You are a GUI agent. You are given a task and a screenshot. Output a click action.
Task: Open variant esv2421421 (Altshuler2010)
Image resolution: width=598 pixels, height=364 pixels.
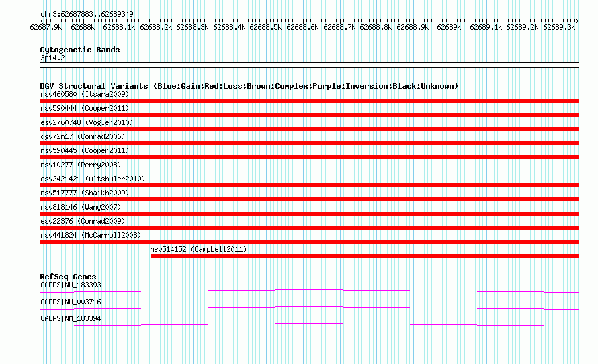coord(93,179)
